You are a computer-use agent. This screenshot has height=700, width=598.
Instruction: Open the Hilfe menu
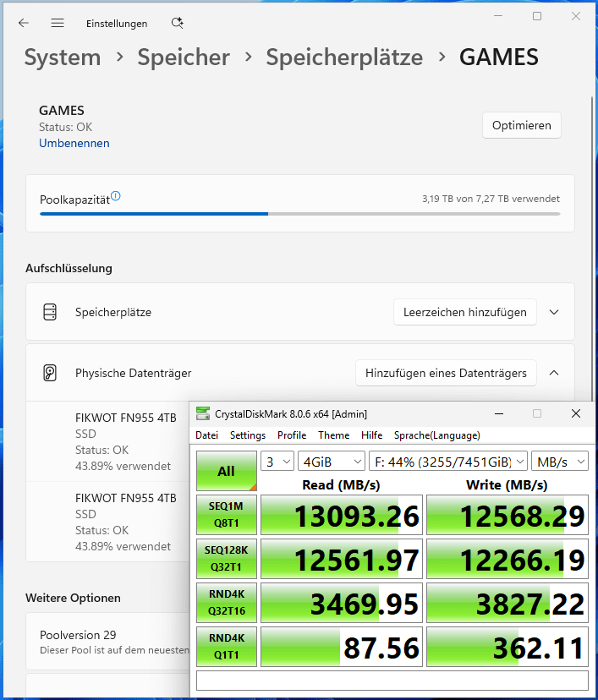(x=371, y=435)
